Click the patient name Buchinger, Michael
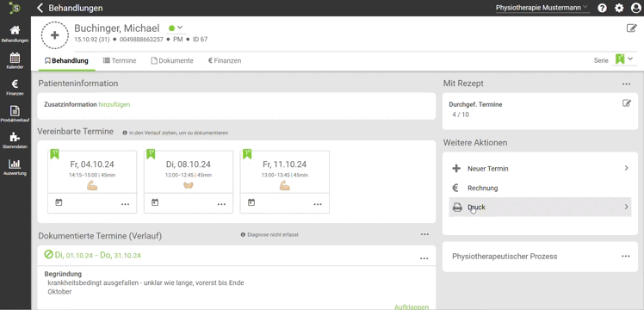Image resolution: width=644 pixels, height=310 pixels. click(116, 28)
